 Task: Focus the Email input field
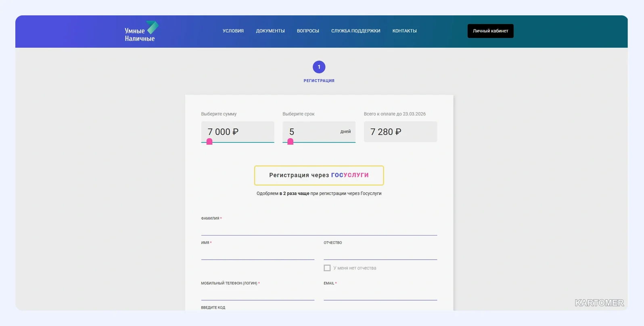pyautogui.click(x=380, y=294)
